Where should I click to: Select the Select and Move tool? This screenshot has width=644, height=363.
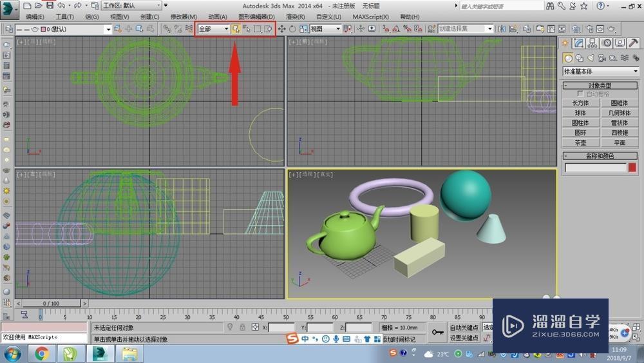[282, 29]
